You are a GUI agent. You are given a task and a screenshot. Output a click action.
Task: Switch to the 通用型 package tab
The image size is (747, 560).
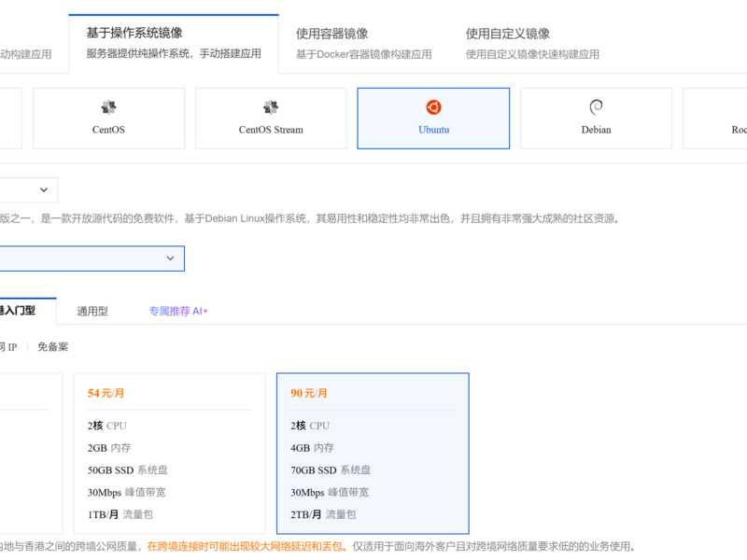(92, 311)
